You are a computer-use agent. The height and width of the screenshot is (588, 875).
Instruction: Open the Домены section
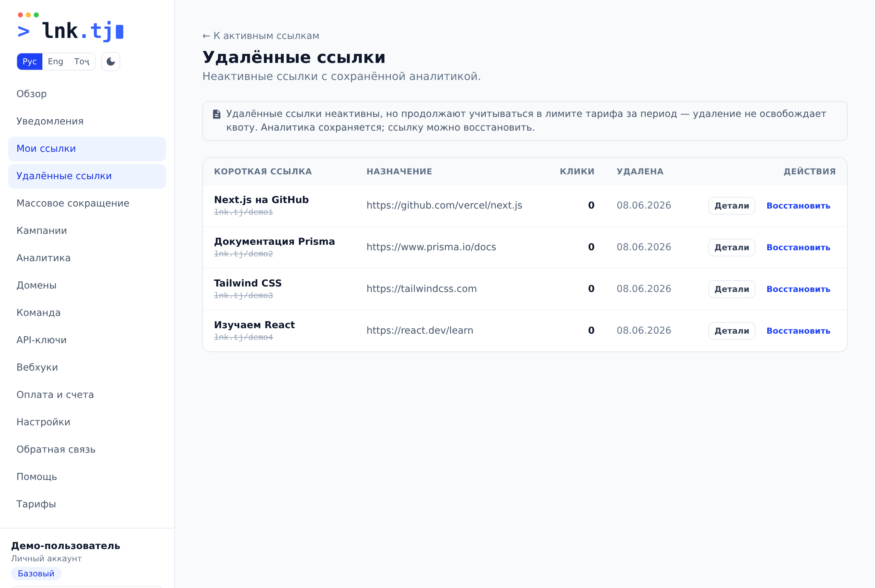87,286
